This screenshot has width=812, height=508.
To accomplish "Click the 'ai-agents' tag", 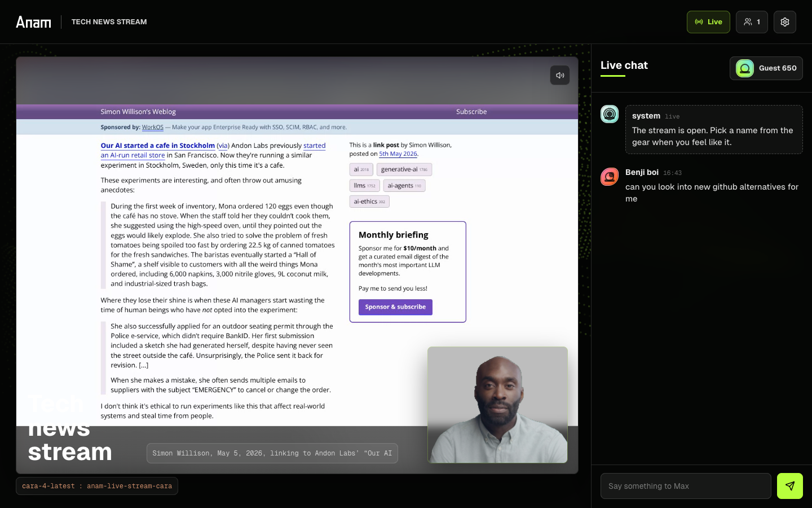I will click(404, 186).
